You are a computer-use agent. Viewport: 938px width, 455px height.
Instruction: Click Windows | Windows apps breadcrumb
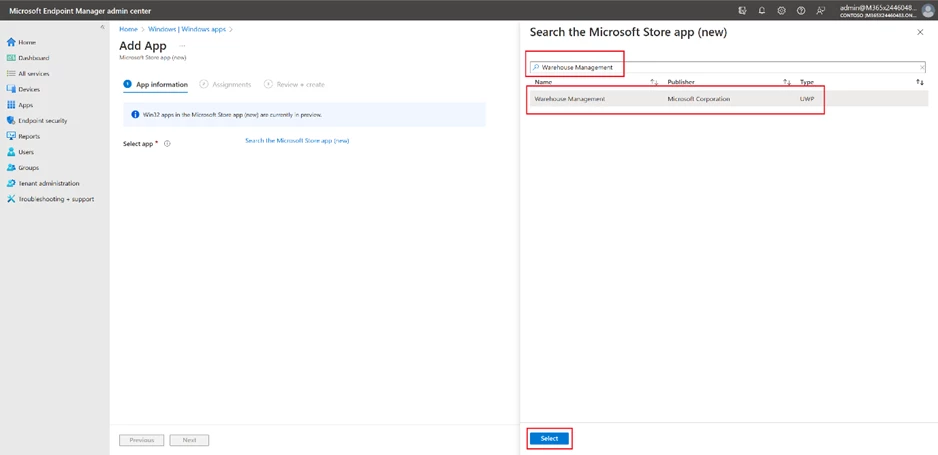[187, 29]
